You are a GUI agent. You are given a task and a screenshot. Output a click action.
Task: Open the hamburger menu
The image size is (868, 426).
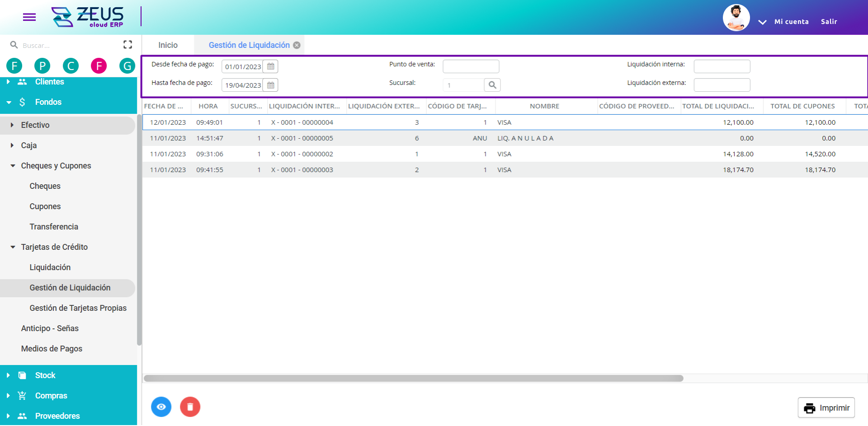point(29,17)
